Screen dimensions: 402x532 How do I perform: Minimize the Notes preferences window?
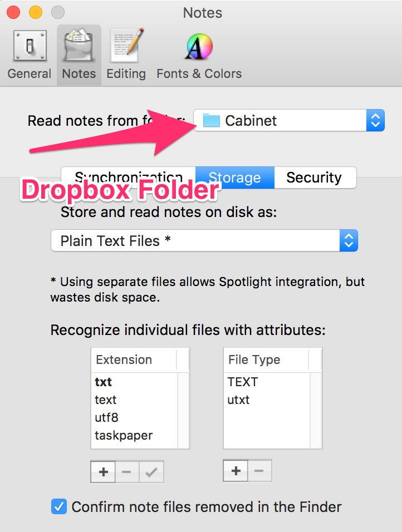pyautogui.click(x=36, y=13)
